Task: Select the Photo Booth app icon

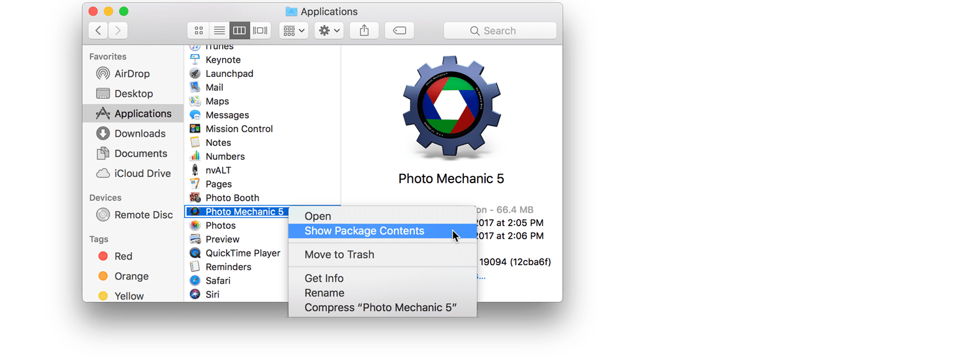Action: tap(195, 198)
